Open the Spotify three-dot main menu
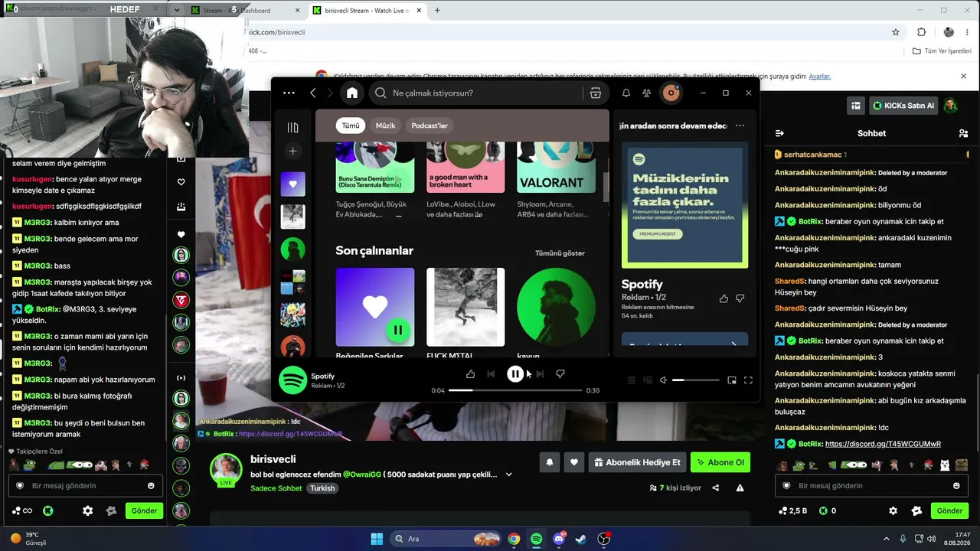 [289, 93]
